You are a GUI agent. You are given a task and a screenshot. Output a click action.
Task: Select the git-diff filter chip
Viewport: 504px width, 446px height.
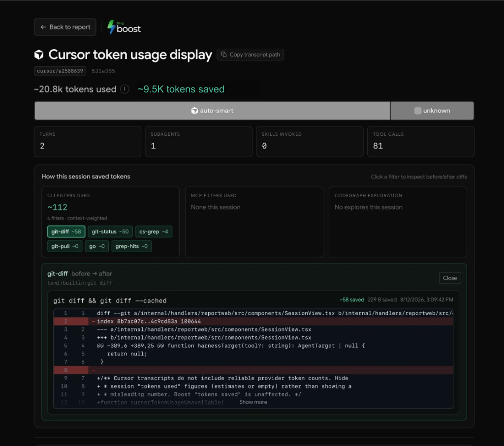coord(66,232)
